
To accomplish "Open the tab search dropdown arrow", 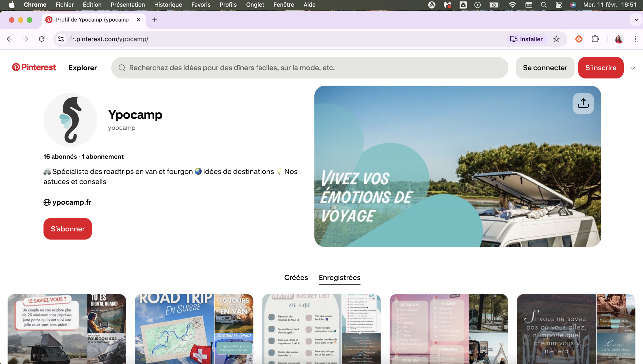I will click(x=636, y=20).
